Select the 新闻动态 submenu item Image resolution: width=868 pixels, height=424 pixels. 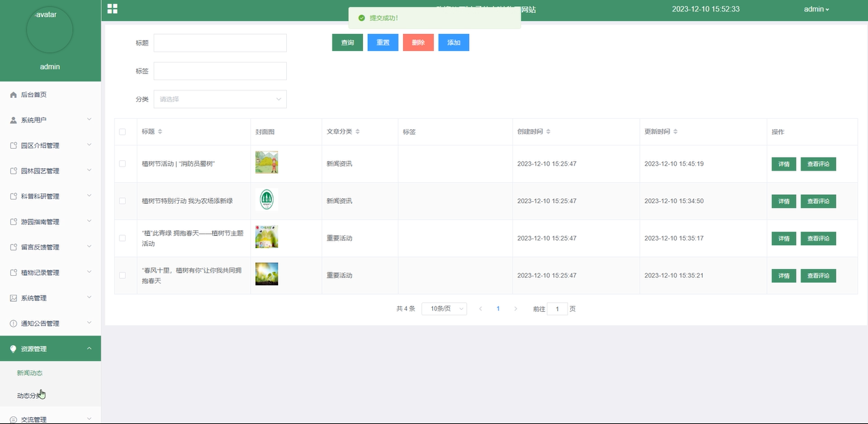[x=50, y=373]
